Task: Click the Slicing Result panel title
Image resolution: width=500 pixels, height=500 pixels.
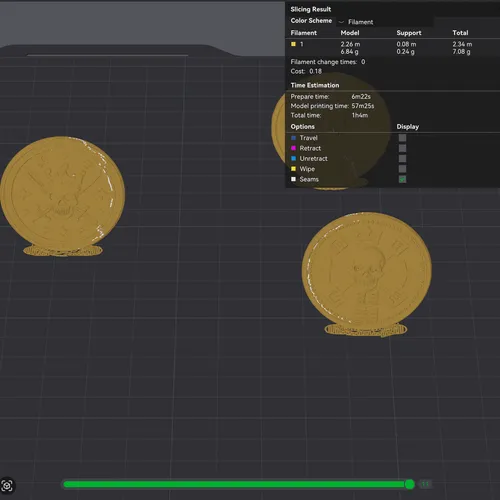Action: tap(311, 9)
